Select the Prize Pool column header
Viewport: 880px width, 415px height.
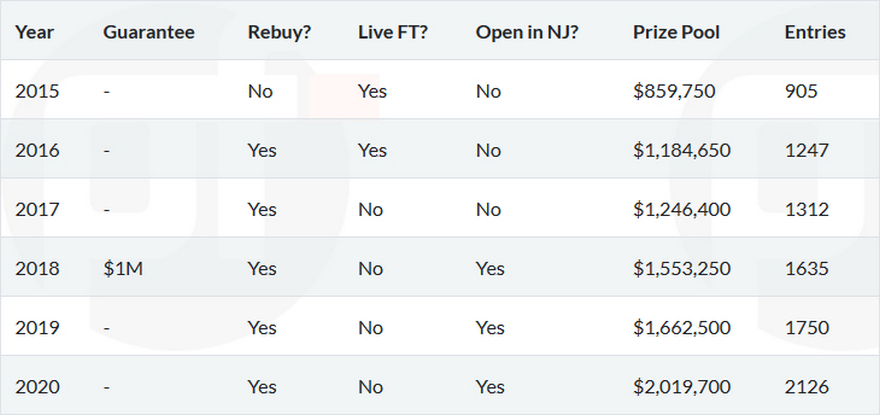coord(676,32)
